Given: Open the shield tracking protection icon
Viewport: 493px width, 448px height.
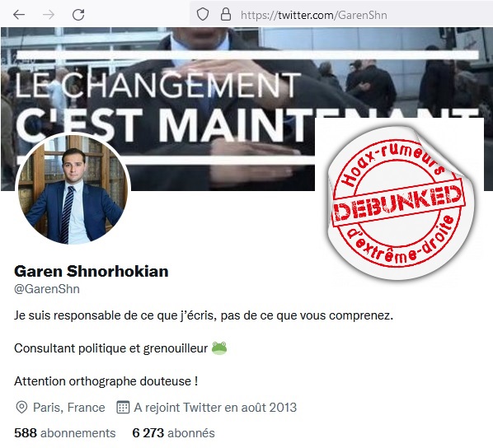Looking at the screenshot, I should click(x=203, y=15).
